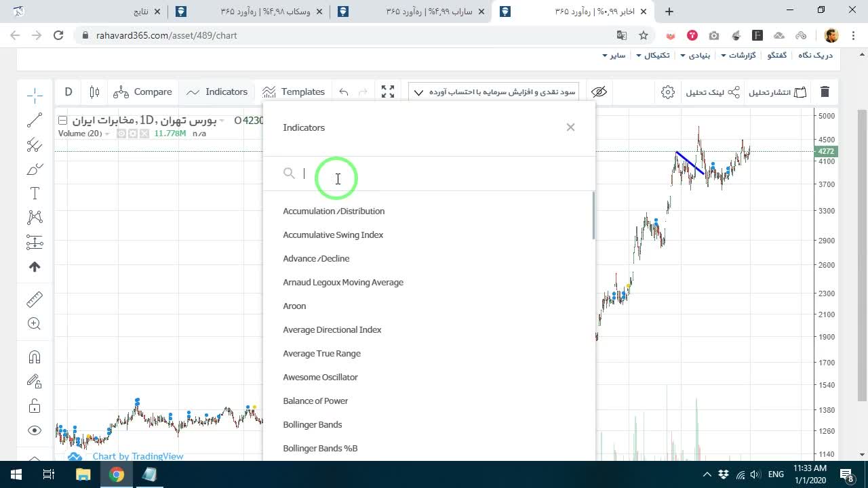Screen dimensions: 868x488
Task: Open the dividend adjustment dropdown
Action: pyautogui.click(x=494, y=92)
